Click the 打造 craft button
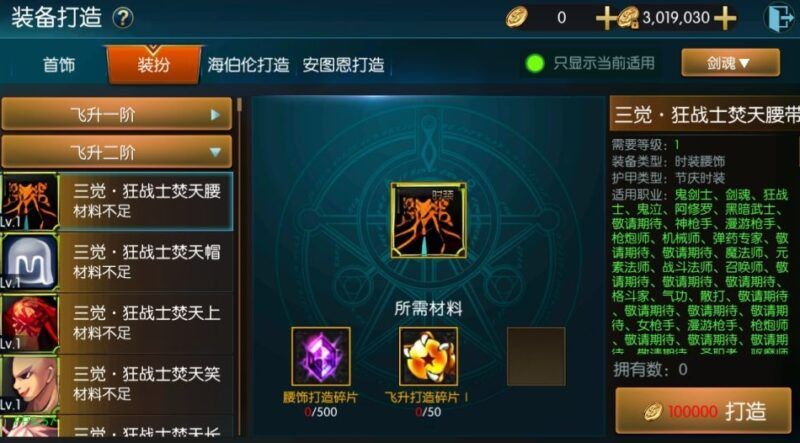Screen dimensions: 800x443 click(x=704, y=410)
